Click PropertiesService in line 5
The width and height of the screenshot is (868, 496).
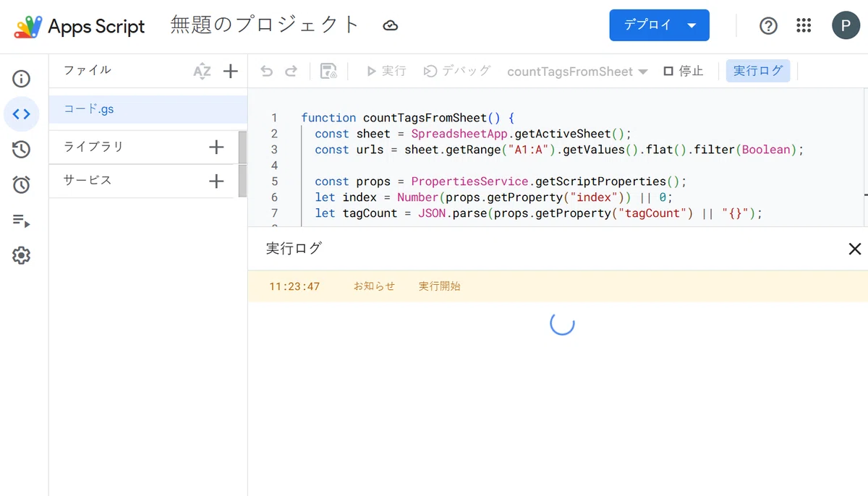469,181
